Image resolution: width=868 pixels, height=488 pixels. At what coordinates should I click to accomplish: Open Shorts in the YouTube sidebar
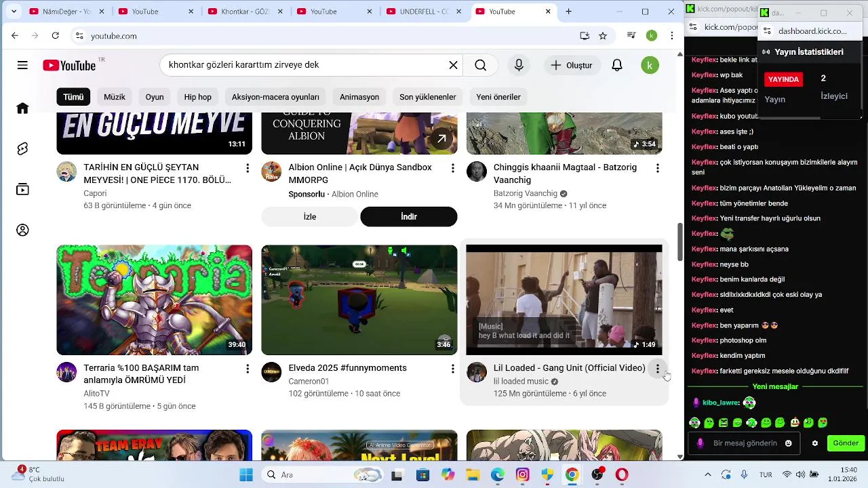point(22,148)
